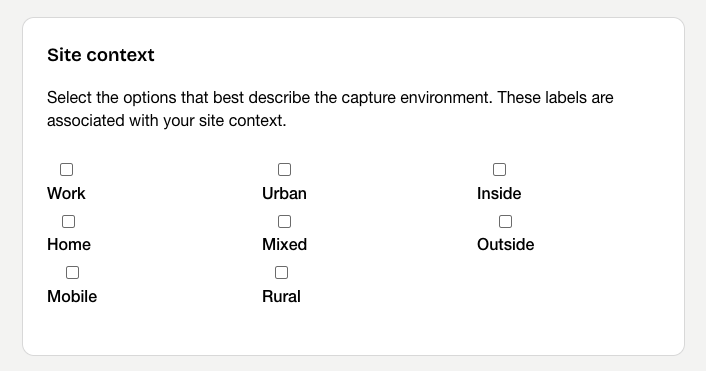Enable the Urban checkbox
Image resolution: width=706 pixels, height=371 pixels.
(284, 170)
